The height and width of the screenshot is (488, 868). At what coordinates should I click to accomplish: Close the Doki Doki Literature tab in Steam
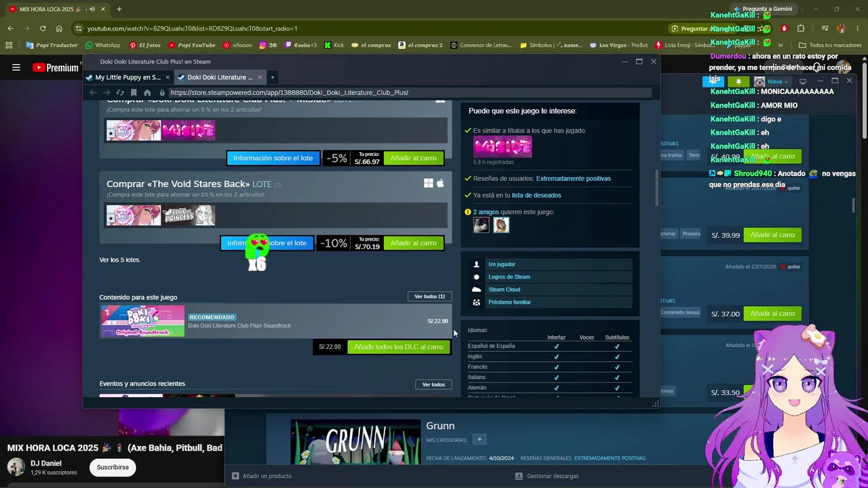coord(259,77)
